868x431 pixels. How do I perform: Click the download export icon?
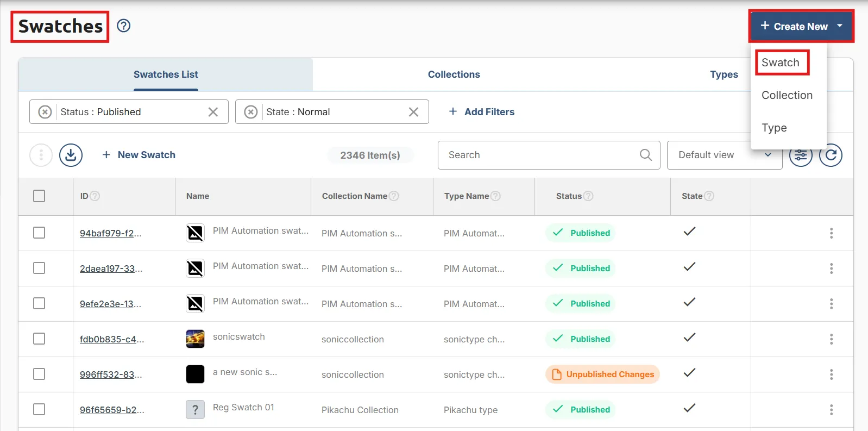tap(71, 155)
